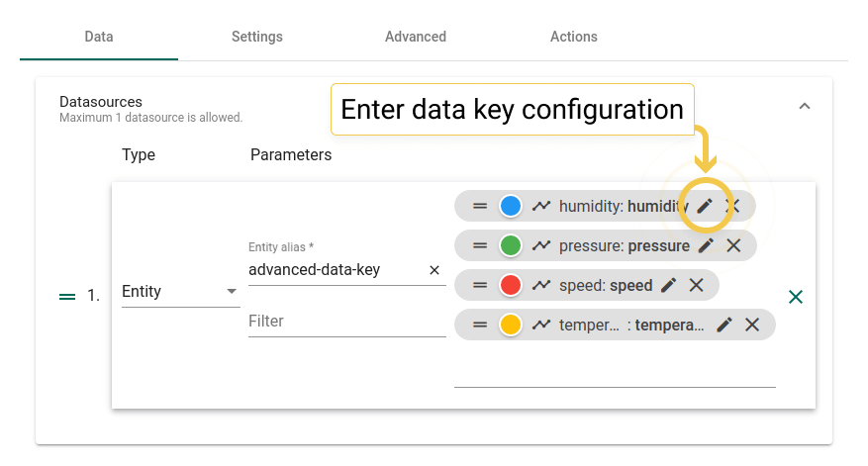Click the pressure chip reorder handle
Image resolution: width=868 pixels, height=466 pixels.
click(x=480, y=245)
